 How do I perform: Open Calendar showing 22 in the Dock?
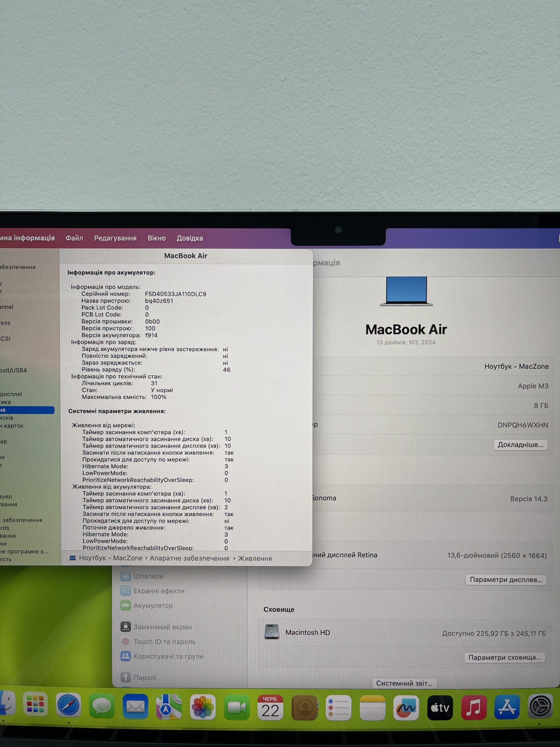pos(270,707)
